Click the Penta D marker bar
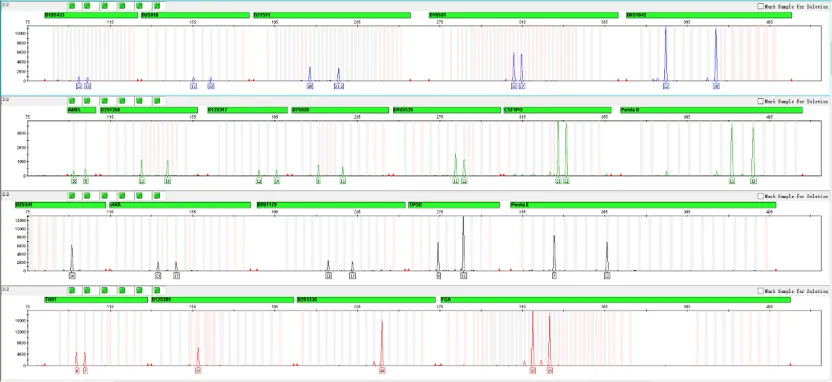 pyautogui.click(x=712, y=110)
